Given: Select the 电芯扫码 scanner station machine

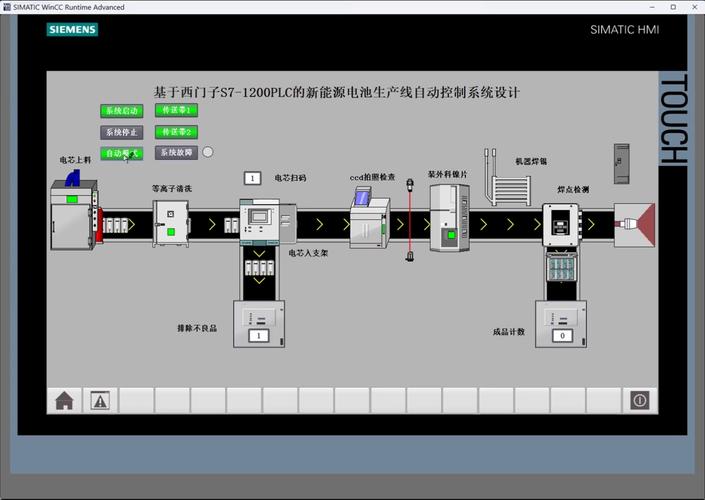Looking at the screenshot, I should click(268, 223).
